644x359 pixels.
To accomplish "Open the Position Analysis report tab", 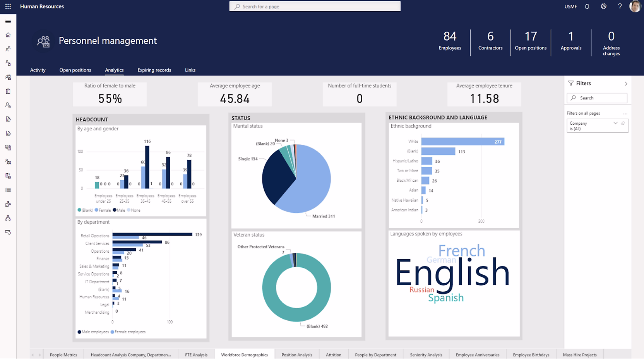I will (296, 355).
